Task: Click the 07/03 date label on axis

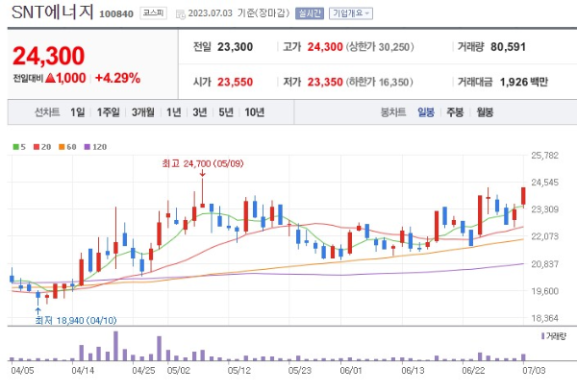Action: [534, 370]
